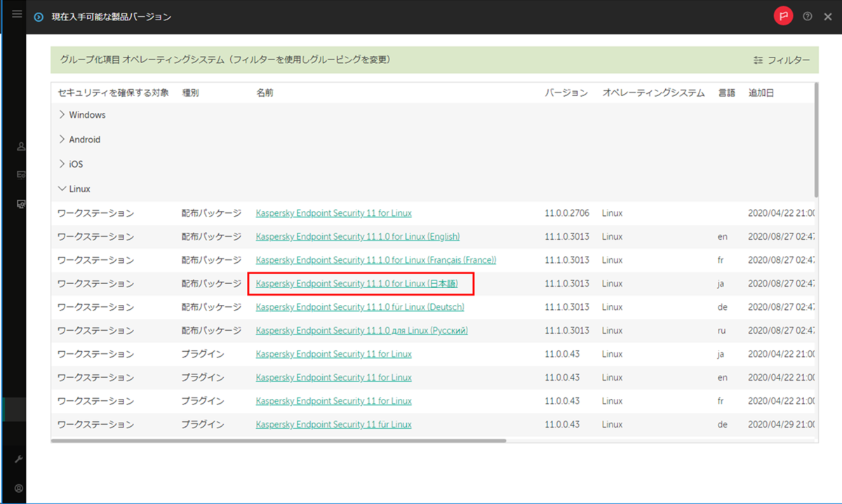The width and height of the screenshot is (842, 504).
Task: Open the フィルター filter control
Action: (781, 60)
